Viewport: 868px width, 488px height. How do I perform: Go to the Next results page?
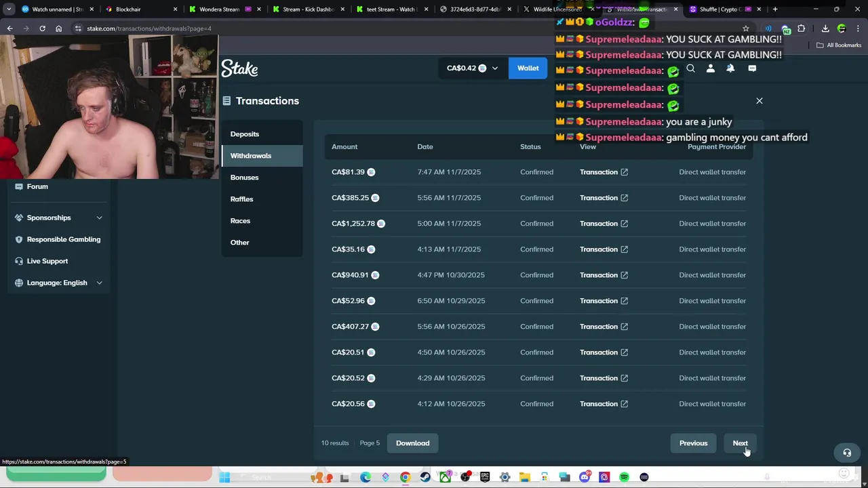740,443
